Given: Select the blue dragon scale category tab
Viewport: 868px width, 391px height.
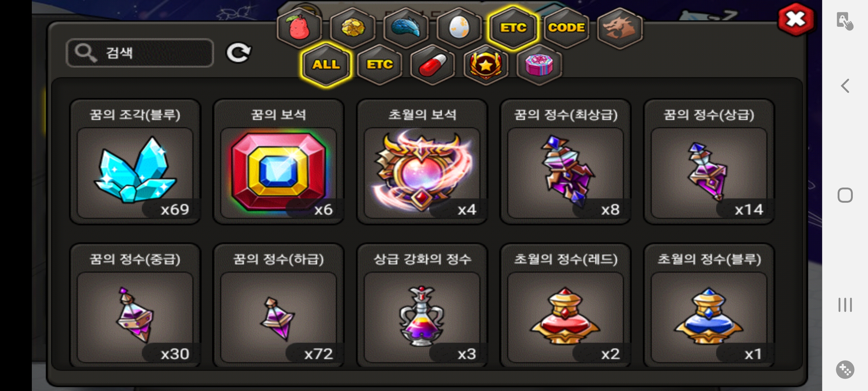Looking at the screenshot, I should (x=406, y=28).
